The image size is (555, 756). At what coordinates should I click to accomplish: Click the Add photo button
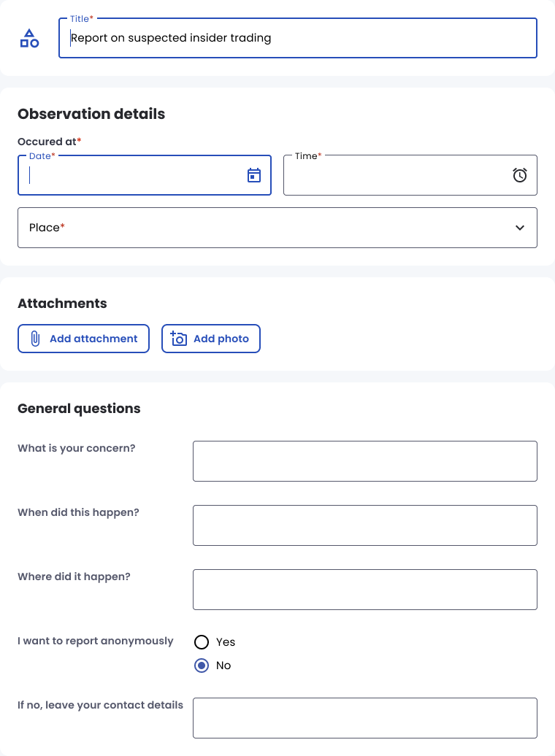(x=211, y=339)
